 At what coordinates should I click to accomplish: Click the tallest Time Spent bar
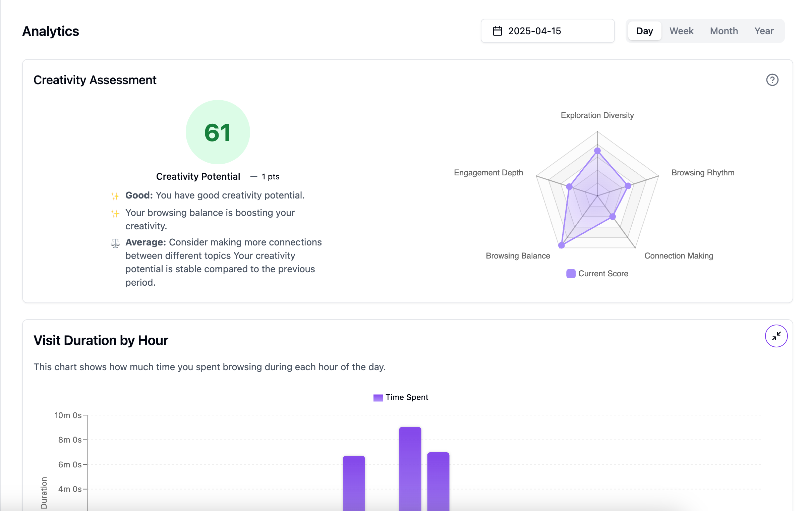pyautogui.click(x=410, y=469)
